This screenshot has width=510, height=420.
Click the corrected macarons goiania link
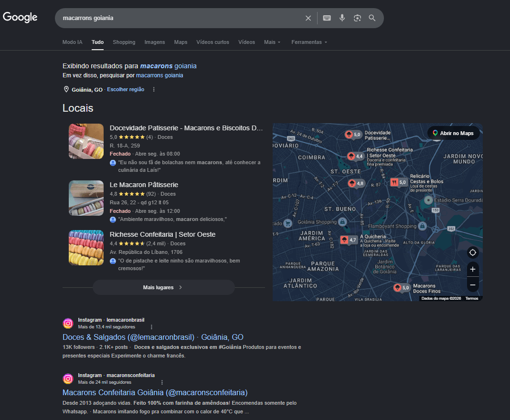(x=168, y=66)
